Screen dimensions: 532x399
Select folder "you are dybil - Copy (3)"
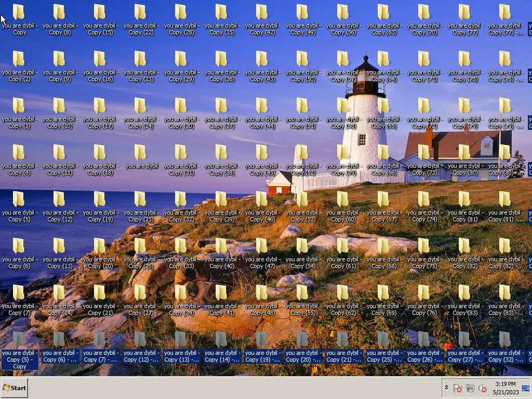click(x=18, y=114)
